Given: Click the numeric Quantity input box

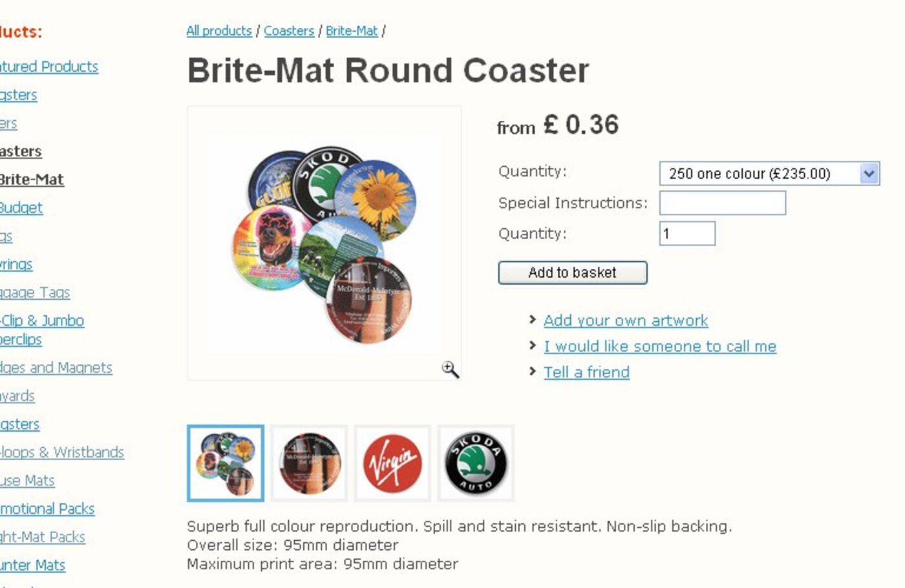Looking at the screenshot, I should [x=687, y=233].
